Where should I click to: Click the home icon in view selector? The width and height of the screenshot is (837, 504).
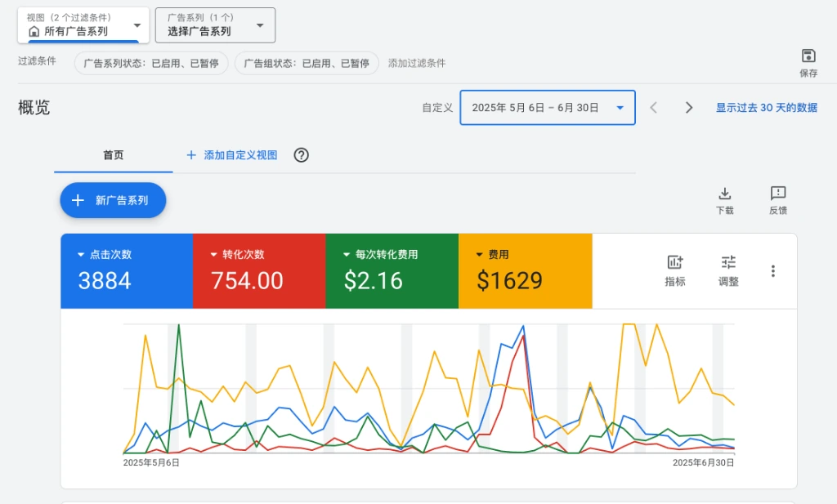click(34, 32)
